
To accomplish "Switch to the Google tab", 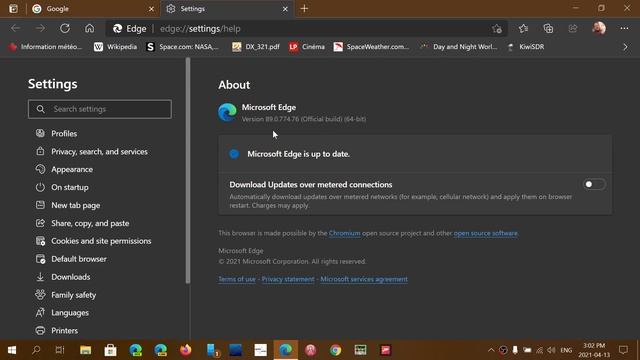I will coord(93,9).
